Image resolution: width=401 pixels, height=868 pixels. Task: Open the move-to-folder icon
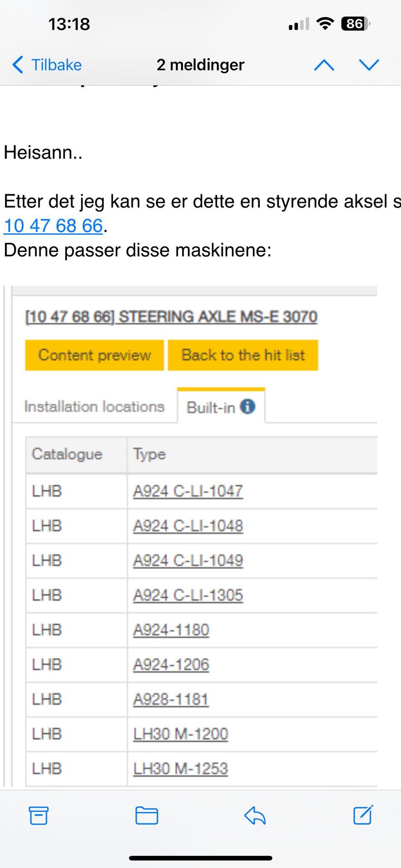point(147,815)
